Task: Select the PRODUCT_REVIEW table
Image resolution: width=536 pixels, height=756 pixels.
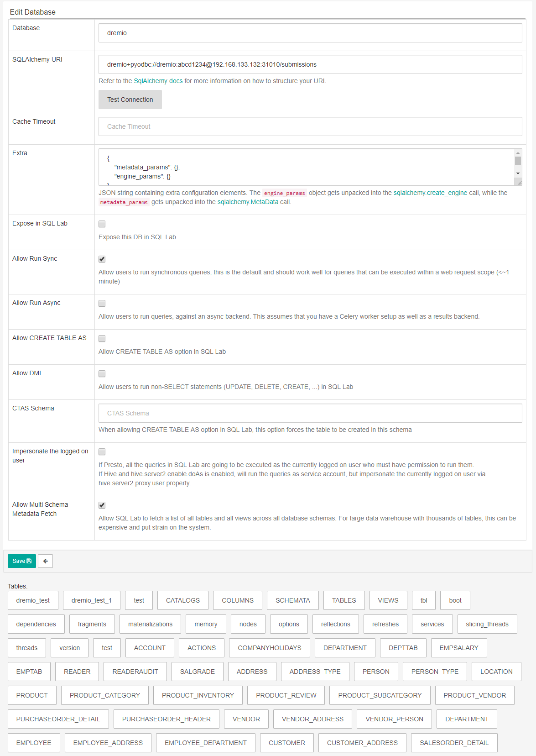Action: coord(286,695)
